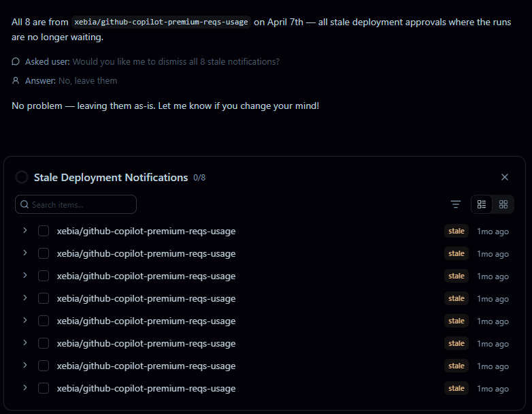This screenshot has height=414, width=532.
Task: Click the 'No problem — leaving them as-is' message
Action: click(165, 106)
